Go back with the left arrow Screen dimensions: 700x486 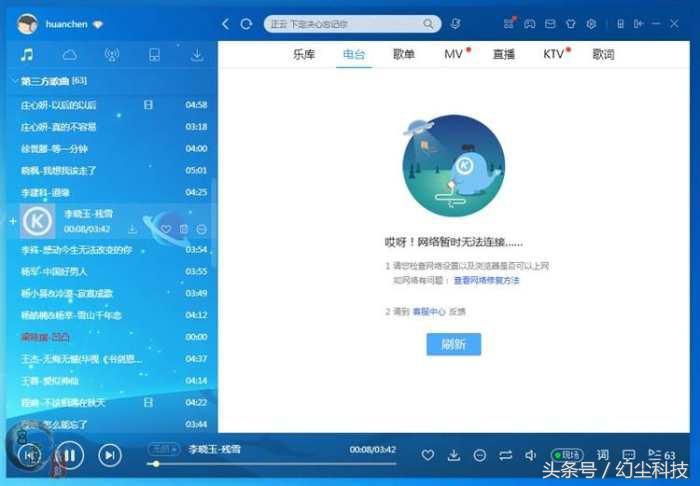click(x=225, y=24)
